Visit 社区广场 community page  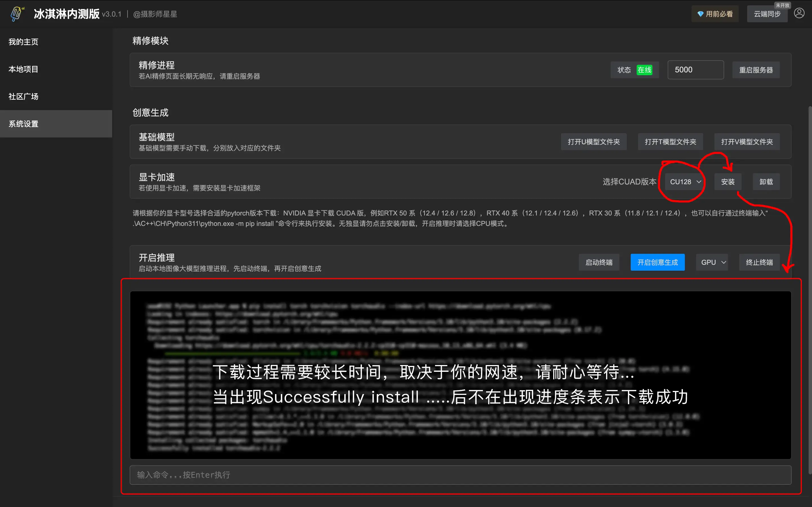pos(23,97)
